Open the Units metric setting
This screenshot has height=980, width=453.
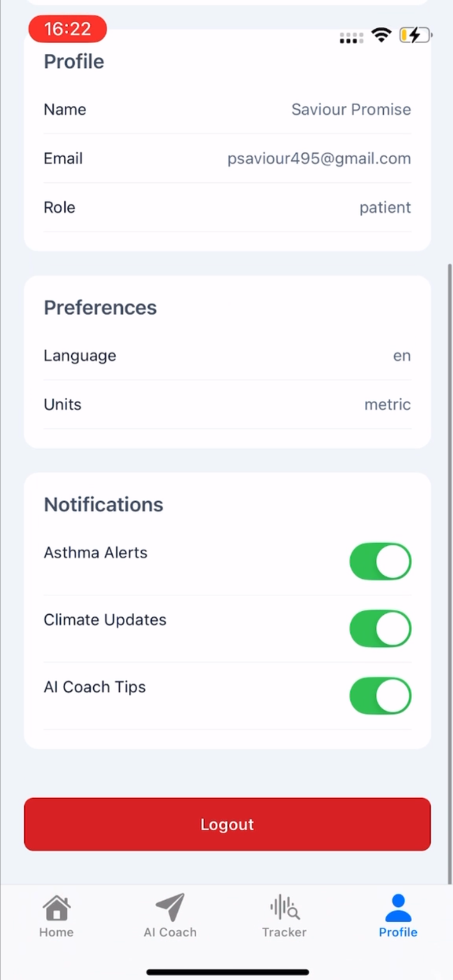(x=227, y=404)
